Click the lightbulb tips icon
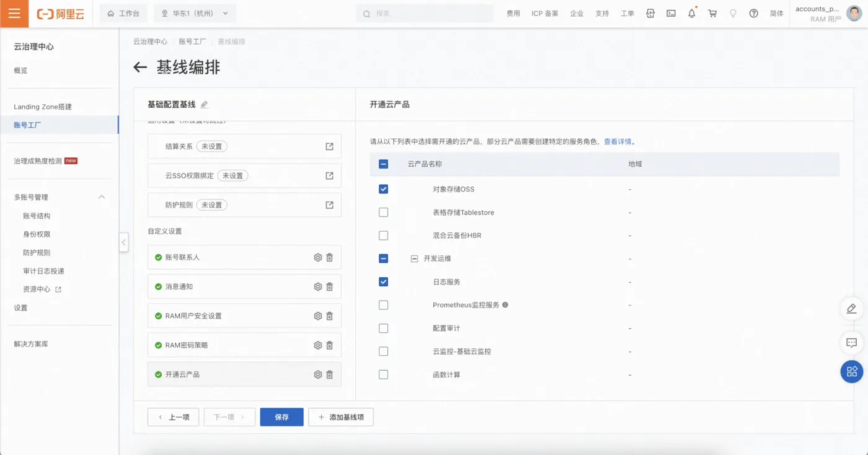 coord(733,13)
